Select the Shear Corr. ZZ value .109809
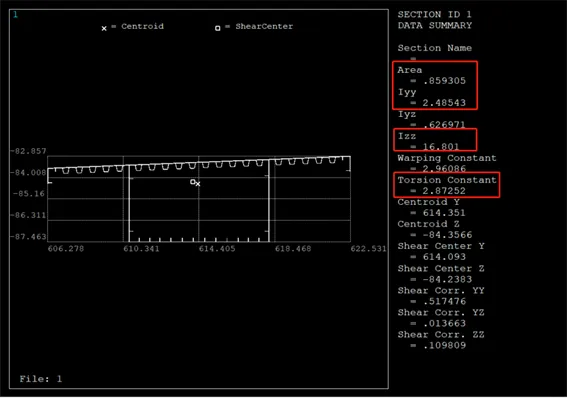 (x=444, y=346)
